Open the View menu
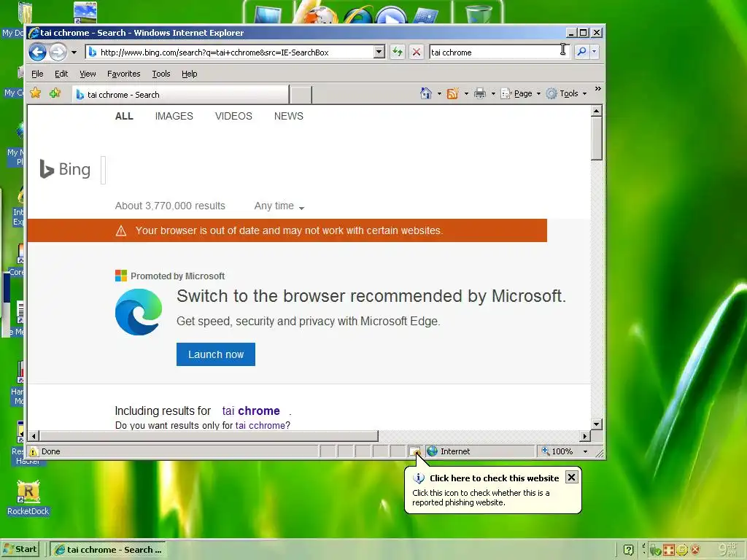The image size is (747, 560). click(x=88, y=74)
